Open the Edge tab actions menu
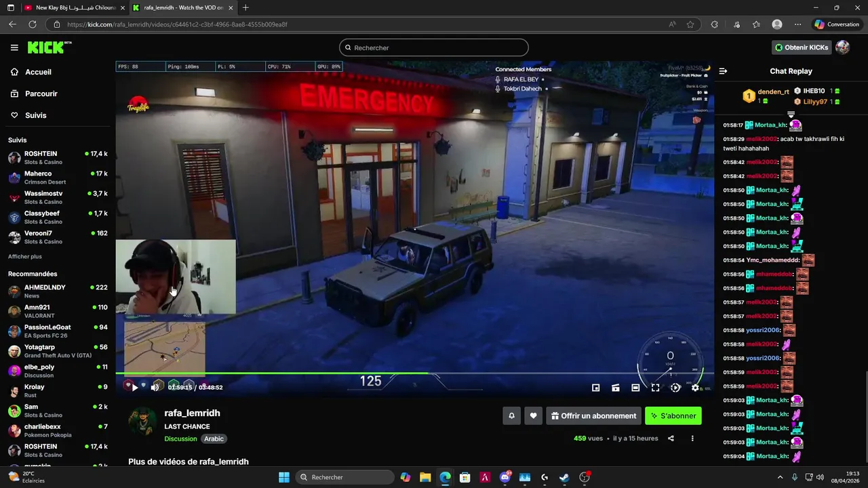The height and width of the screenshot is (488, 868). 10,7
